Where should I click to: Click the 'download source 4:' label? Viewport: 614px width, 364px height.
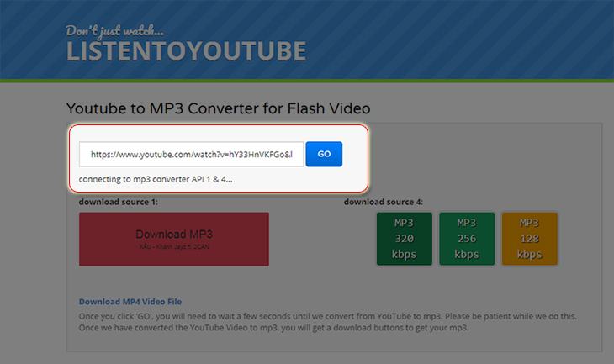pyautogui.click(x=384, y=202)
